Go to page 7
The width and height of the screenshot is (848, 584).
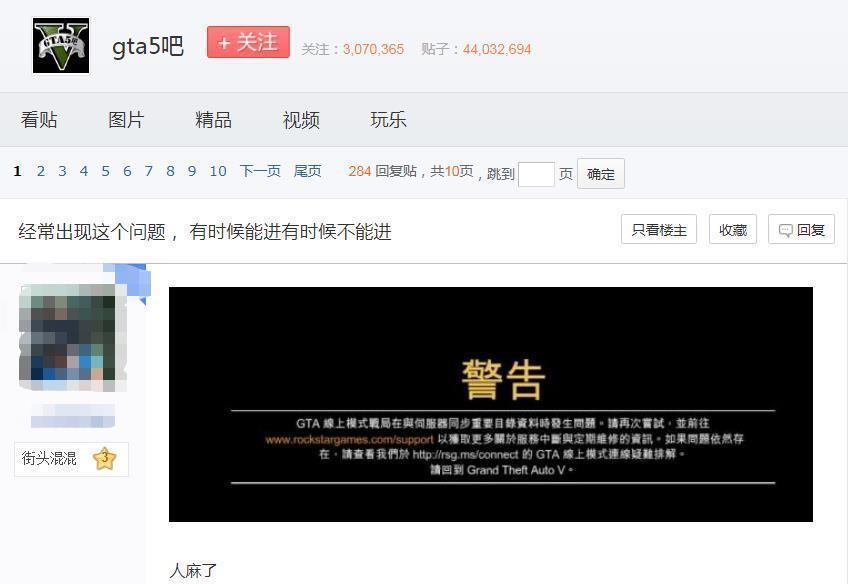[149, 171]
